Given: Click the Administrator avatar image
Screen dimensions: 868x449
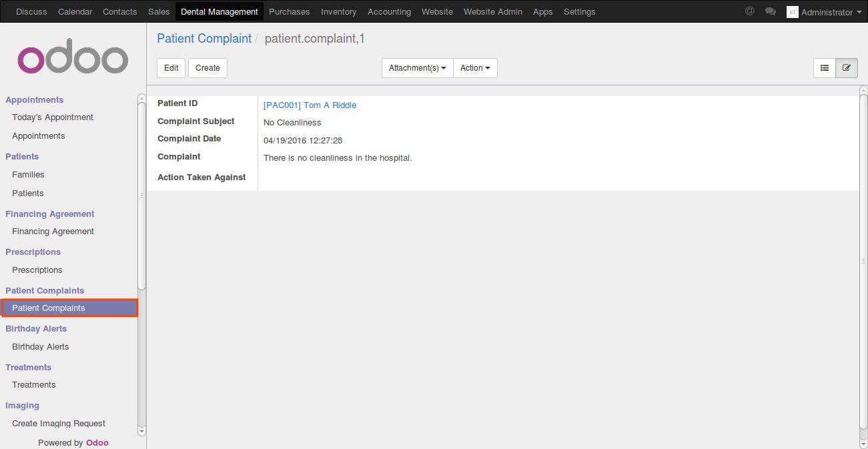Looking at the screenshot, I should [x=792, y=12].
